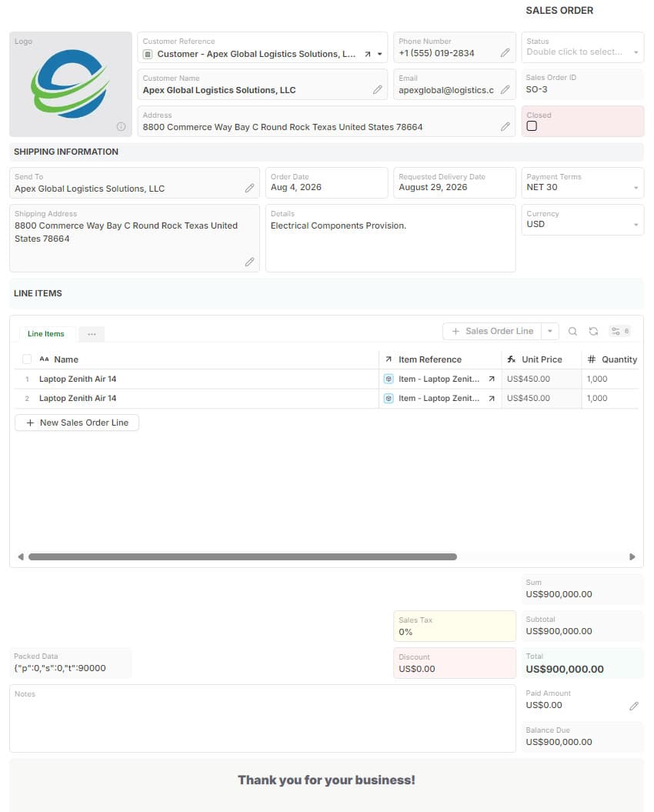
Task: Search line items with magnifier icon
Action: coord(572,332)
